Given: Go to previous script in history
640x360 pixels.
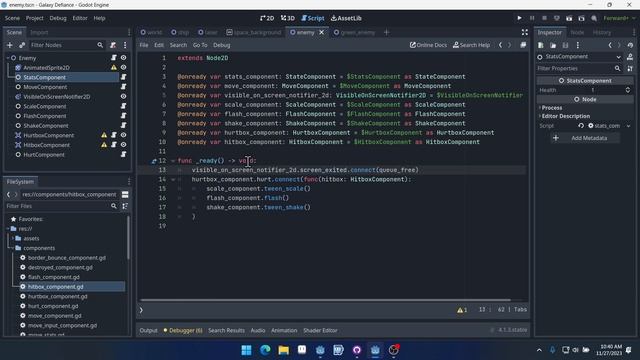Looking at the screenshot, I should pyautogui.click(x=500, y=45).
